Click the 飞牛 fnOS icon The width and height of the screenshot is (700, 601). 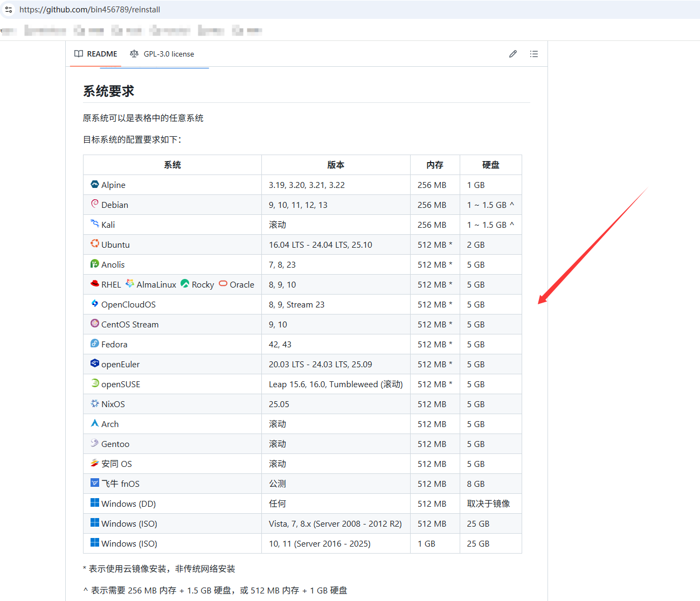tap(95, 483)
